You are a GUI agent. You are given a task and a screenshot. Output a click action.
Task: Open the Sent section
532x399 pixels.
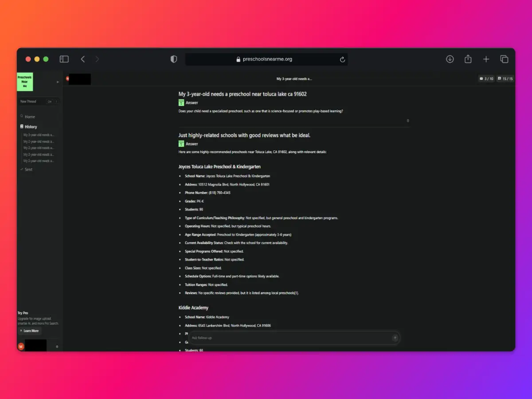tap(28, 169)
